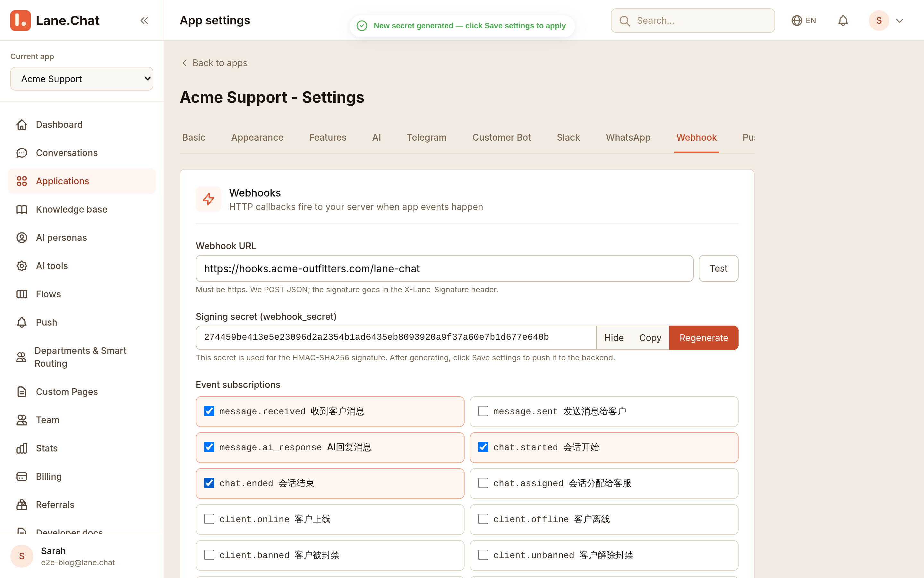Click the Regenerate secret button

pyautogui.click(x=703, y=338)
